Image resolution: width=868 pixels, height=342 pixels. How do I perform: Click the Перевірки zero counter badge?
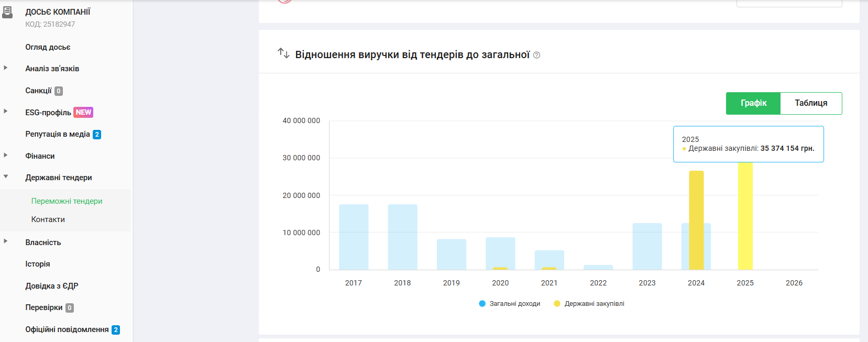pyautogui.click(x=69, y=308)
